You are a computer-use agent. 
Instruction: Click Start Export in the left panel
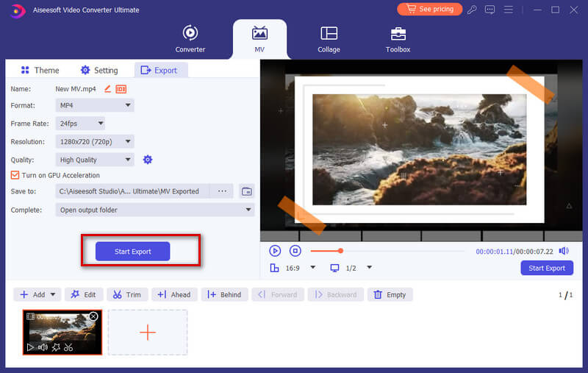(x=133, y=252)
